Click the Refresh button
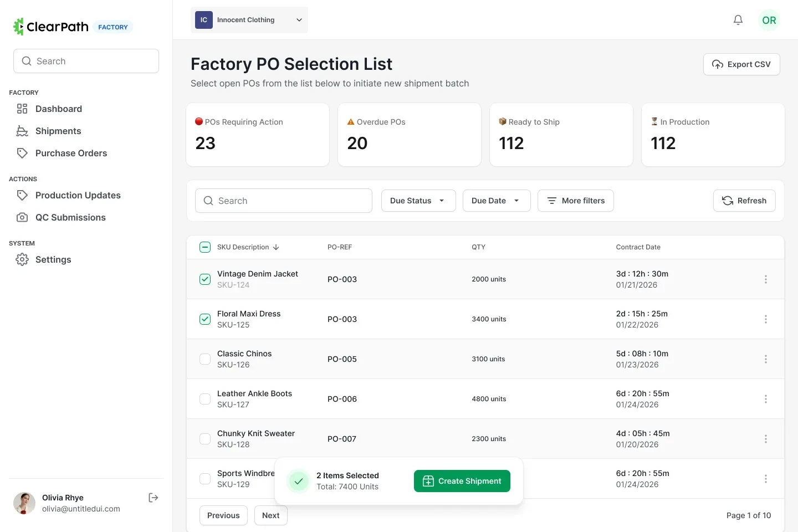The width and height of the screenshot is (798, 532). [744, 201]
